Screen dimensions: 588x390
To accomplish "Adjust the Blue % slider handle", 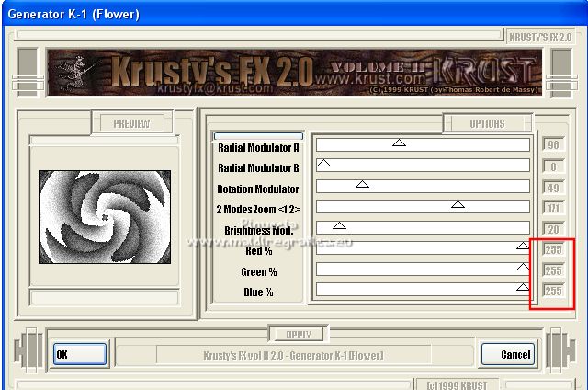I will (523, 287).
